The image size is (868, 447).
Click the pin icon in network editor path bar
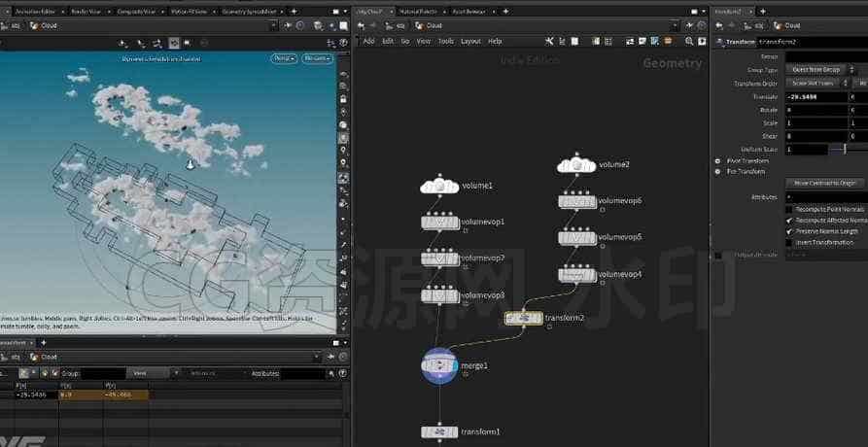pyautogui.click(x=690, y=25)
